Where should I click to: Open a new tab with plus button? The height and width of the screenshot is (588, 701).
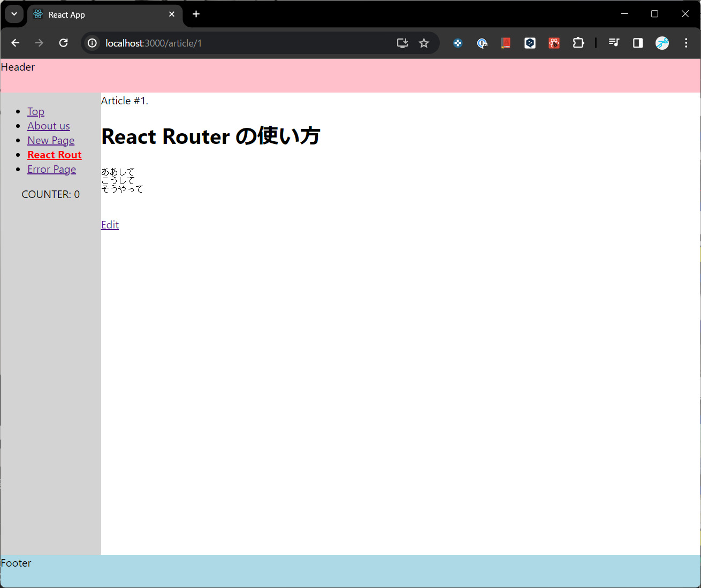196,14
